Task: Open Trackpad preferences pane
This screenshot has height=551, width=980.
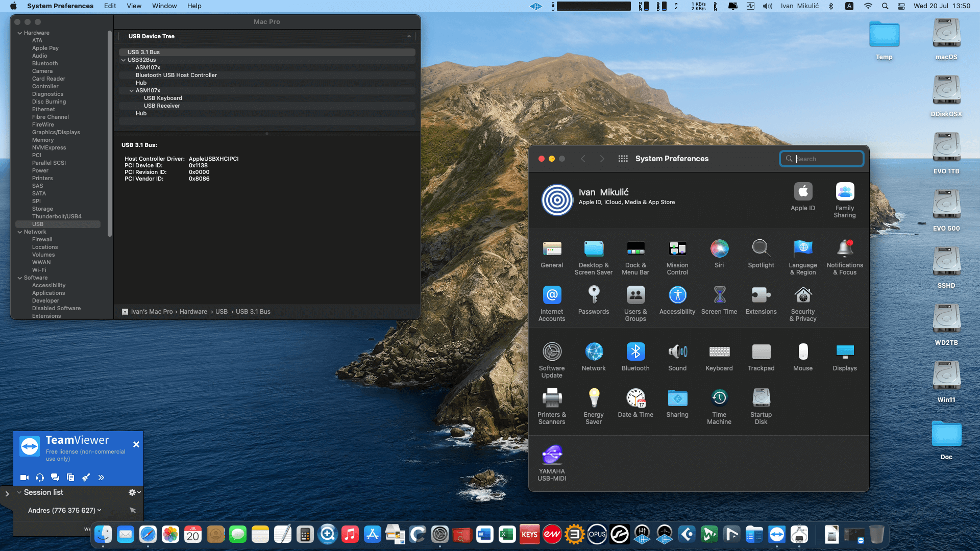Action: point(761,357)
